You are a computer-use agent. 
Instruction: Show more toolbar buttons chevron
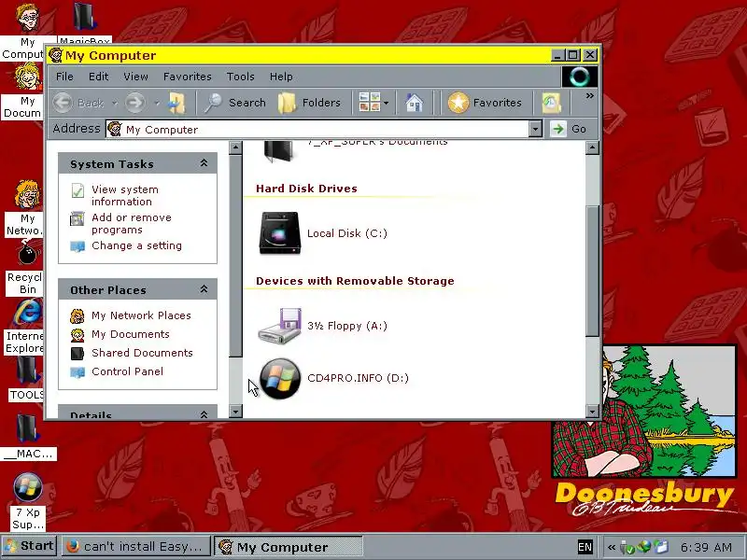click(590, 96)
